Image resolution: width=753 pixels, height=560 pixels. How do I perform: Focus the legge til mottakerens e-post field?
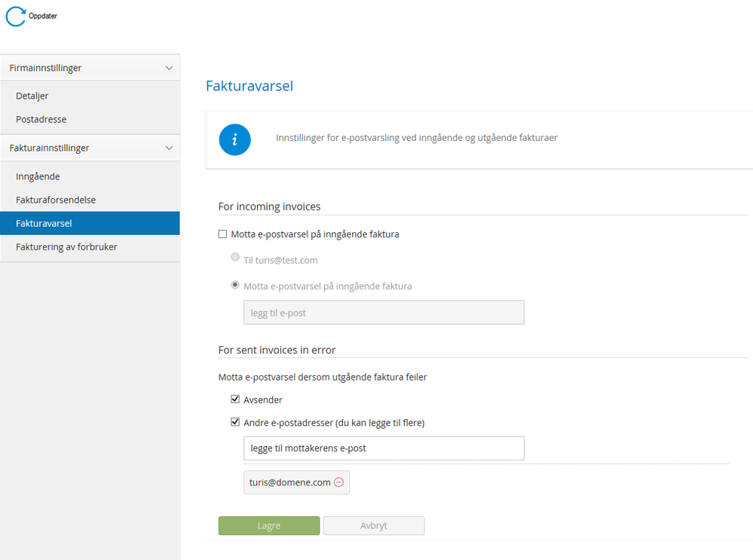click(x=384, y=448)
